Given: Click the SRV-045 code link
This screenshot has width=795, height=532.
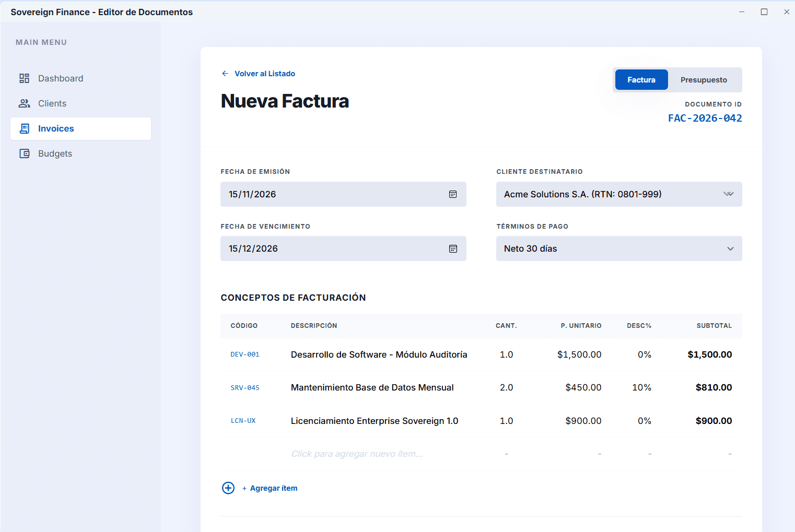Looking at the screenshot, I should tap(245, 388).
